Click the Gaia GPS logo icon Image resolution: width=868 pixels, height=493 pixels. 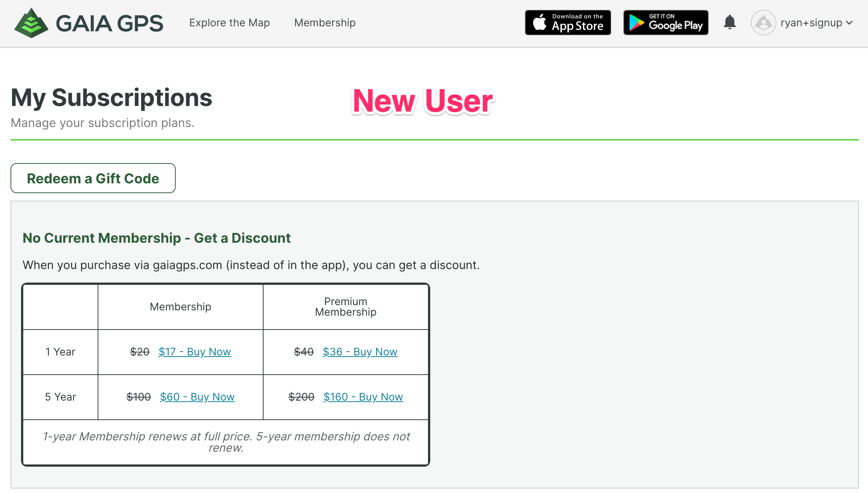coord(32,23)
